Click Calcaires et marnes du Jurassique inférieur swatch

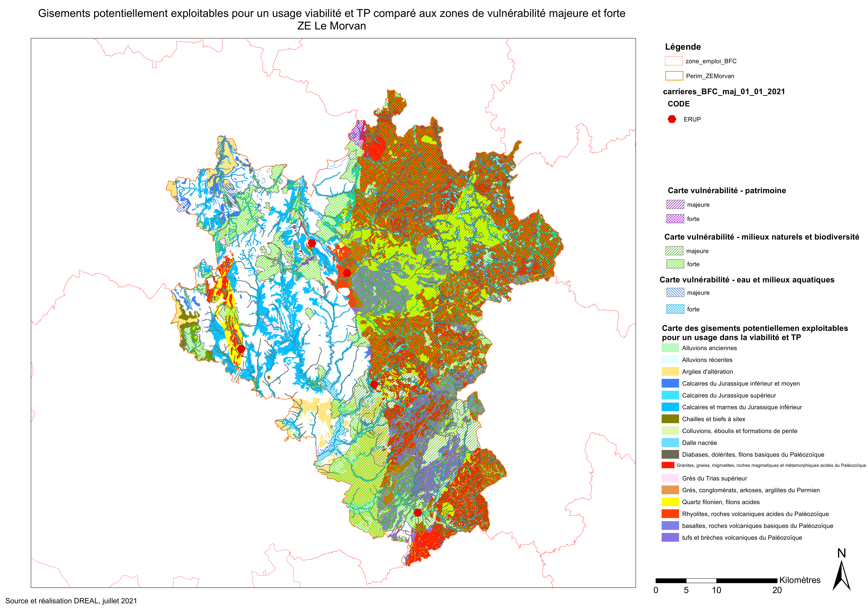tap(670, 407)
